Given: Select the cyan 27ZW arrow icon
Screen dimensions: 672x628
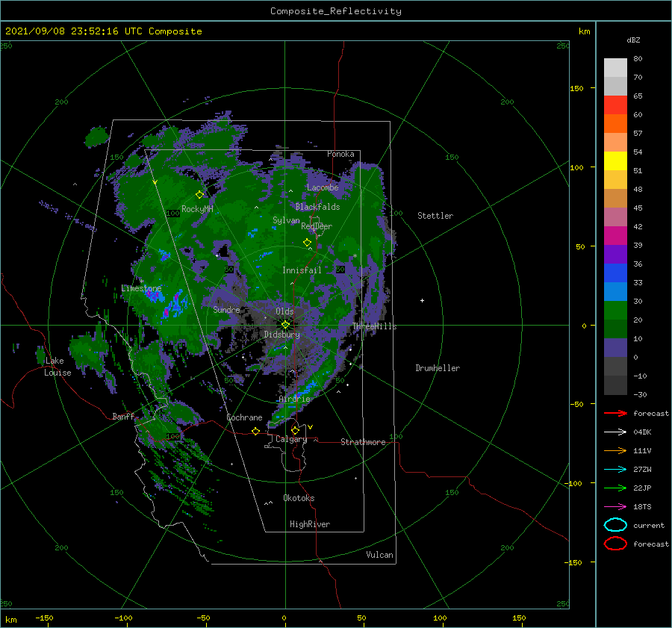Looking at the screenshot, I should (x=615, y=470).
